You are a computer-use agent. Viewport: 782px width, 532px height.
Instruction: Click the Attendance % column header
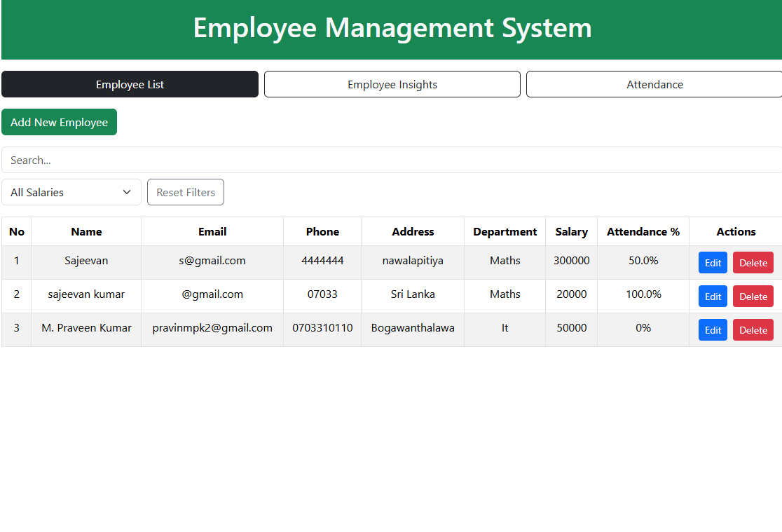643,231
